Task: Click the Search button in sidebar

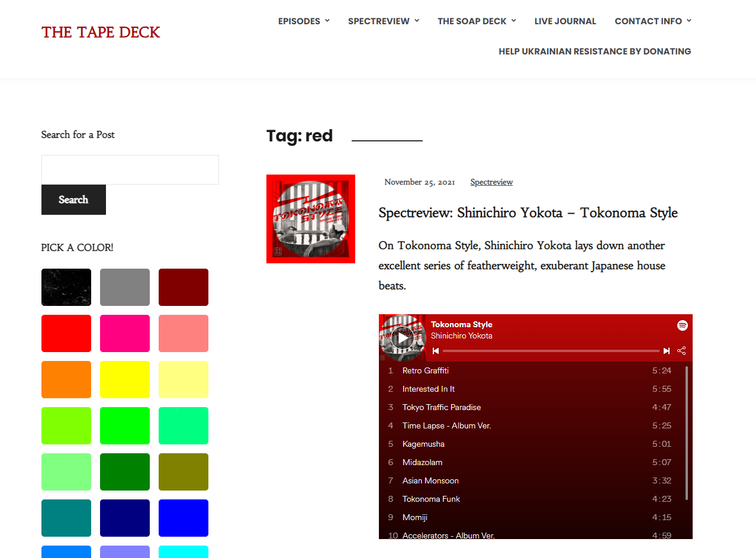Action: 73,199
